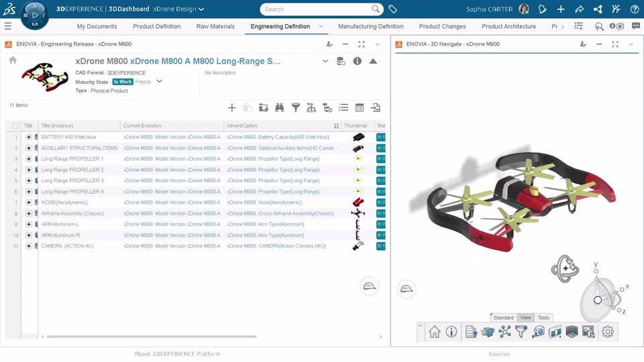This screenshot has height=362, width=644.
Task: Open the Cookies link in the footer
Action: click(499, 354)
